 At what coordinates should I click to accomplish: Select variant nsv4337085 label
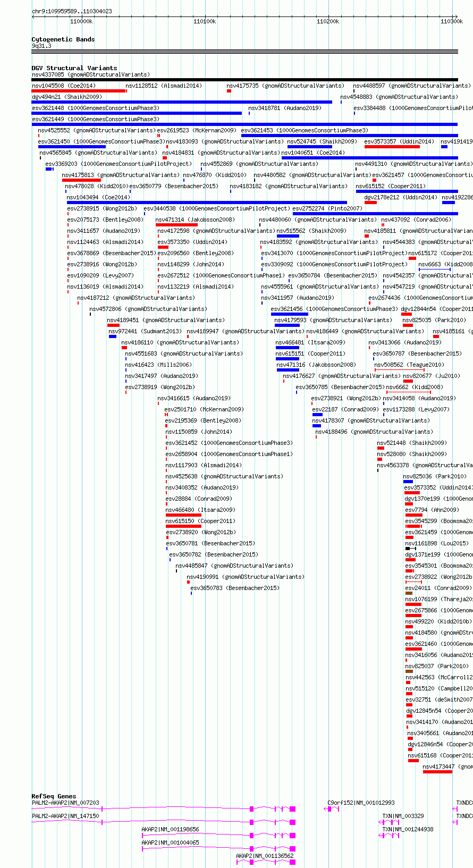pos(91,74)
